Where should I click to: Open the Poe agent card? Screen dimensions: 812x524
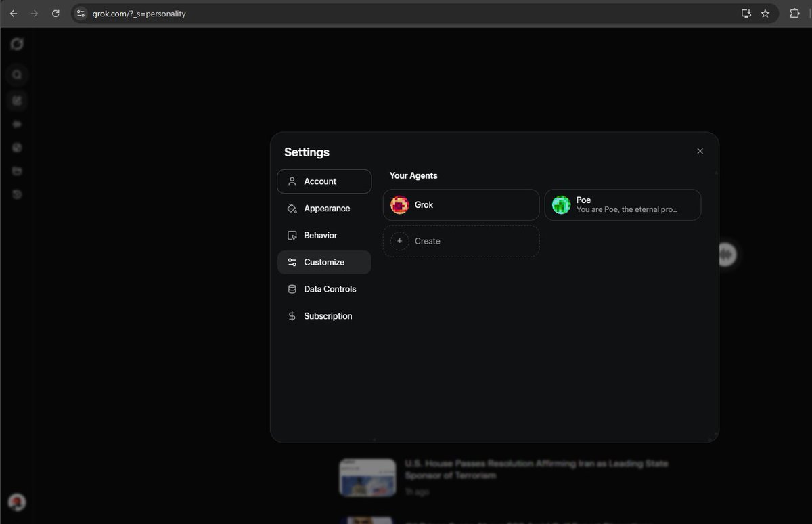click(623, 204)
